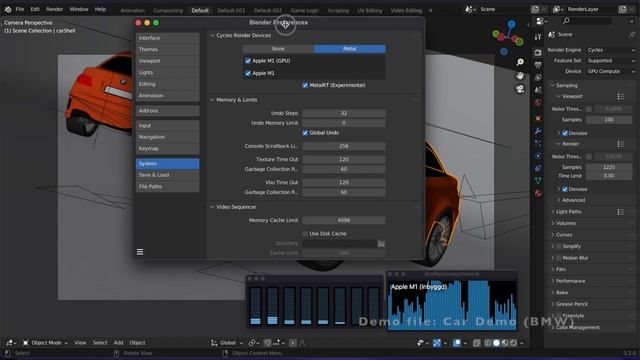The image size is (640, 360).
Task: Open the View Layer properties icon
Action: [x=538, y=77]
